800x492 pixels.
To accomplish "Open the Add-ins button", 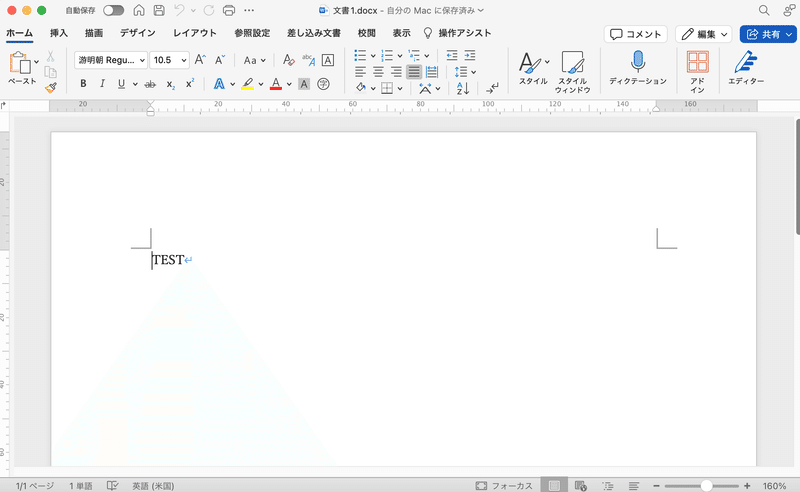I will (x=697, y=71).
